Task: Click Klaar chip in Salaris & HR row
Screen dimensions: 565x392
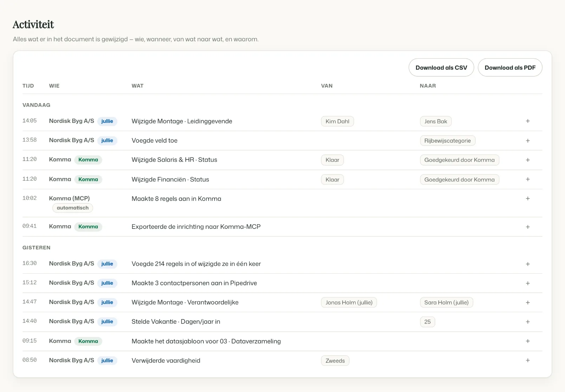Action: click(x=332, y=160)
